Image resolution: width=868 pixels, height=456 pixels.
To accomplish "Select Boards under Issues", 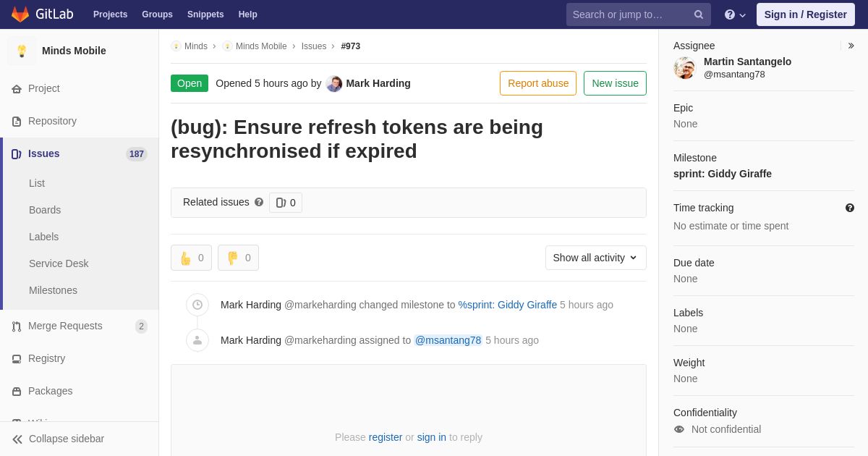I will (x=45, y=210).
